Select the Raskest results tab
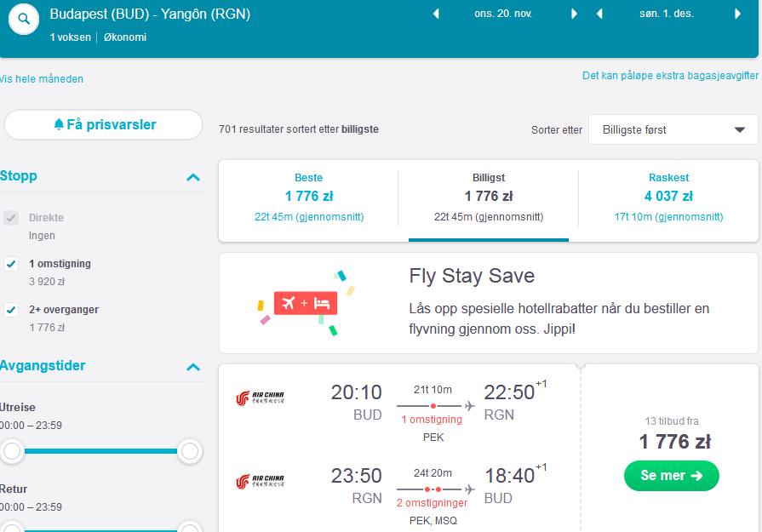The height and width of the screenshot is (532, 762). [x=668, y=198]
